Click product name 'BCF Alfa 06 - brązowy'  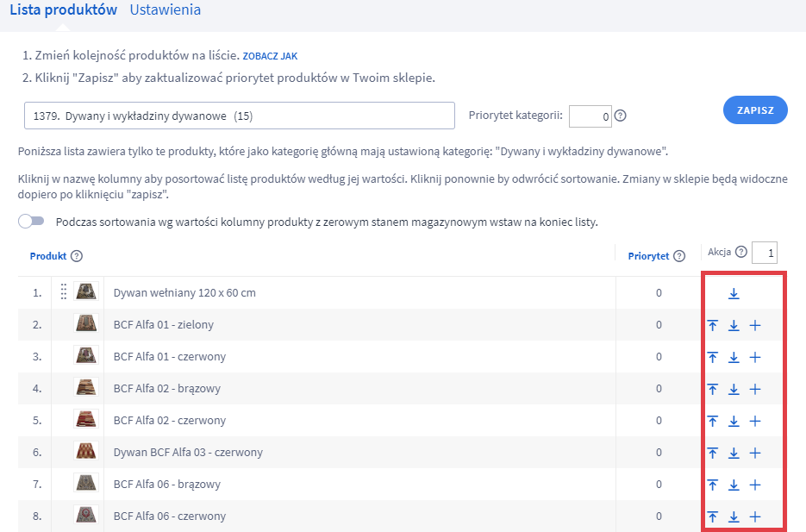pos(167,485)
